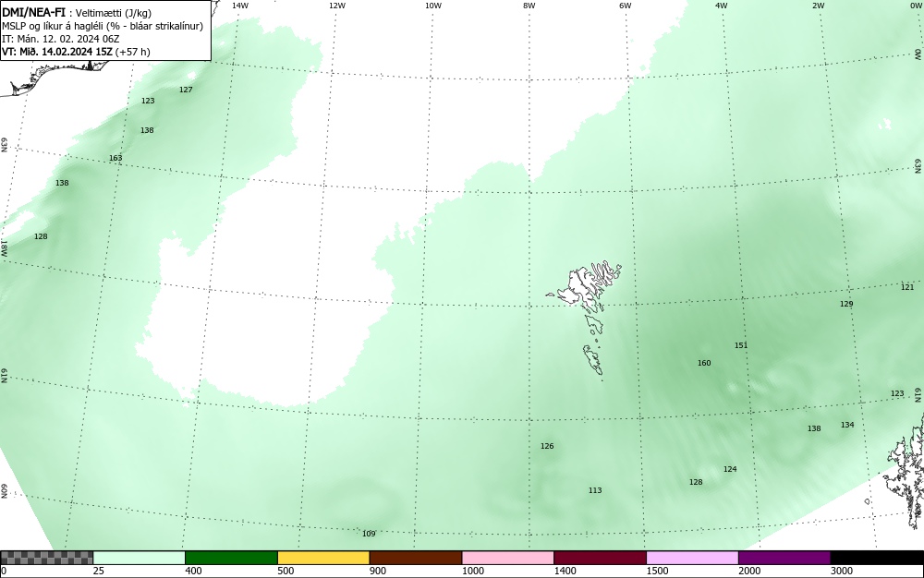
Task: Pick the dark maroon 1400–1500 legend swatch
Action: pyautogui.click(x=600, y=558)
